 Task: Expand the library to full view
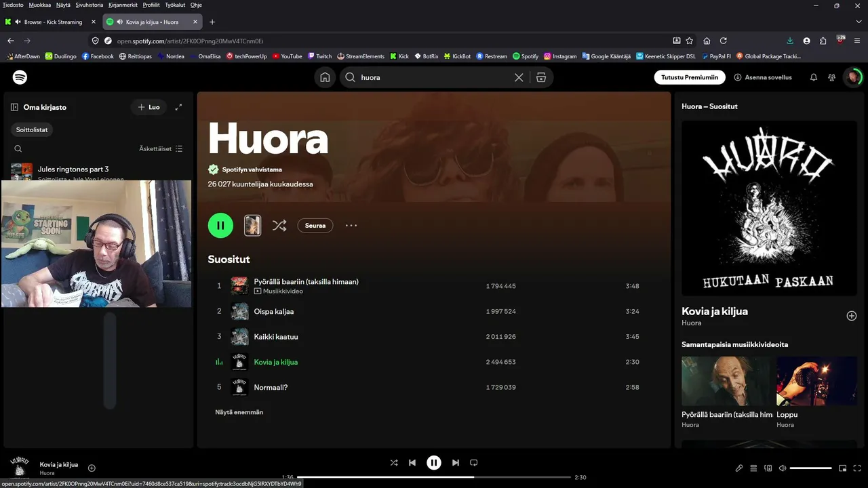point(178,107)
